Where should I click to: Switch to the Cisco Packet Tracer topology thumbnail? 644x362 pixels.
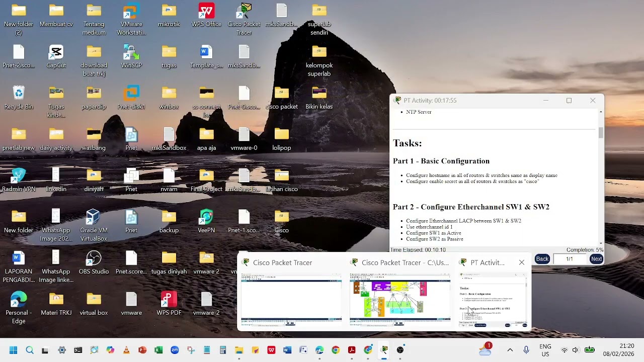click(399, 299)
